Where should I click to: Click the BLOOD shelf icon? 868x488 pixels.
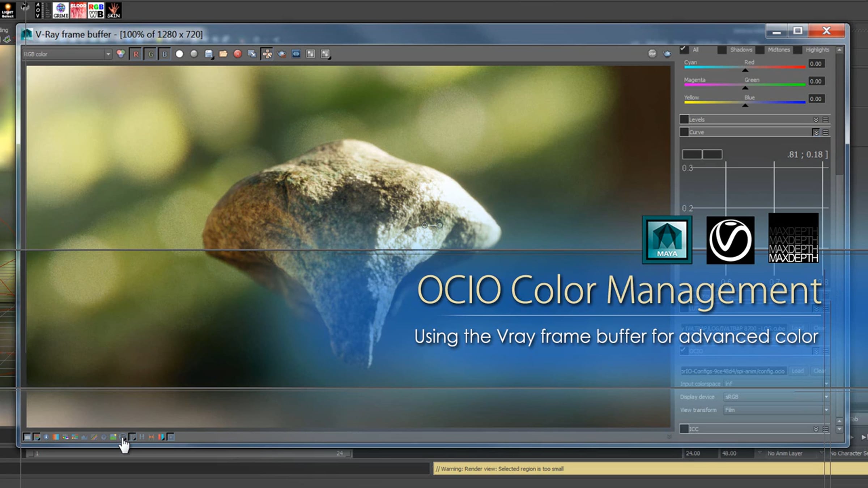78,10
